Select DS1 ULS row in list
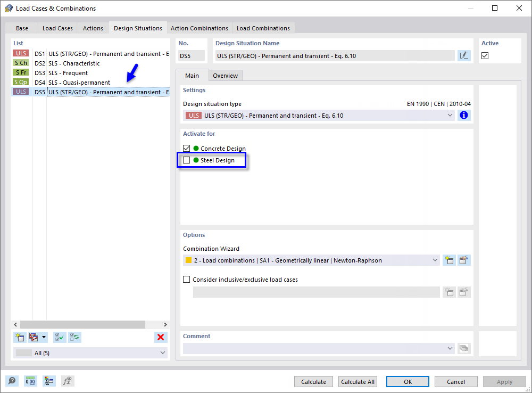The height and width of the screenshot is (393, 532). click(90, 54)
